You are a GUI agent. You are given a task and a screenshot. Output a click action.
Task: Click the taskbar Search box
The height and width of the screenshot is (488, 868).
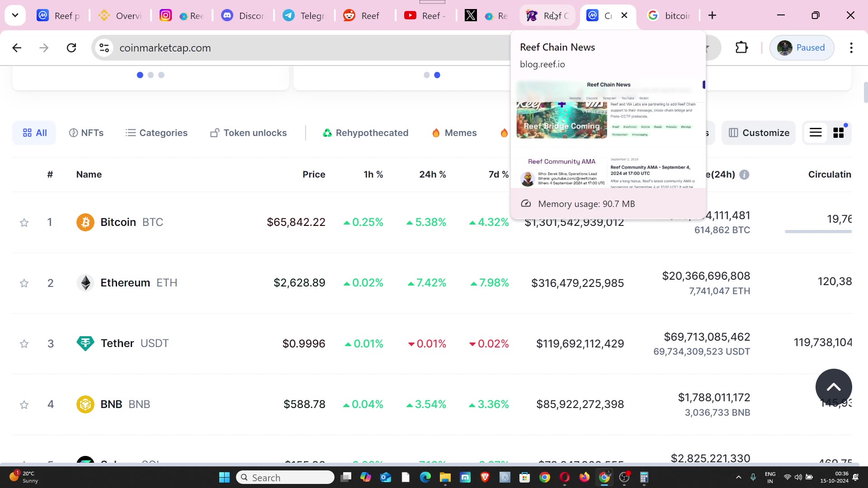coord(285,477)
